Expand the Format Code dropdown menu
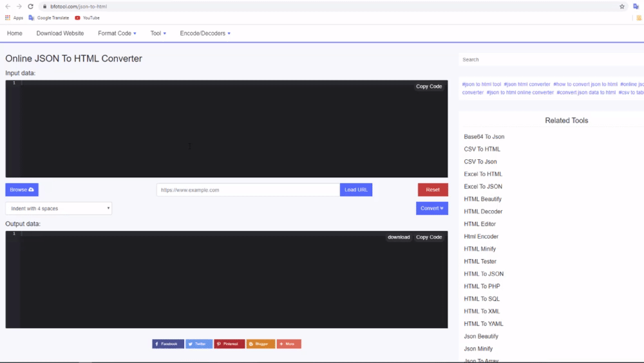644x363 pixels. 117,34
